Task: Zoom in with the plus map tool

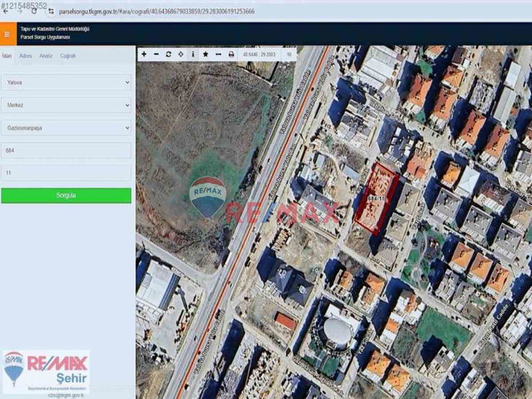Action: [x=144, y=54]
